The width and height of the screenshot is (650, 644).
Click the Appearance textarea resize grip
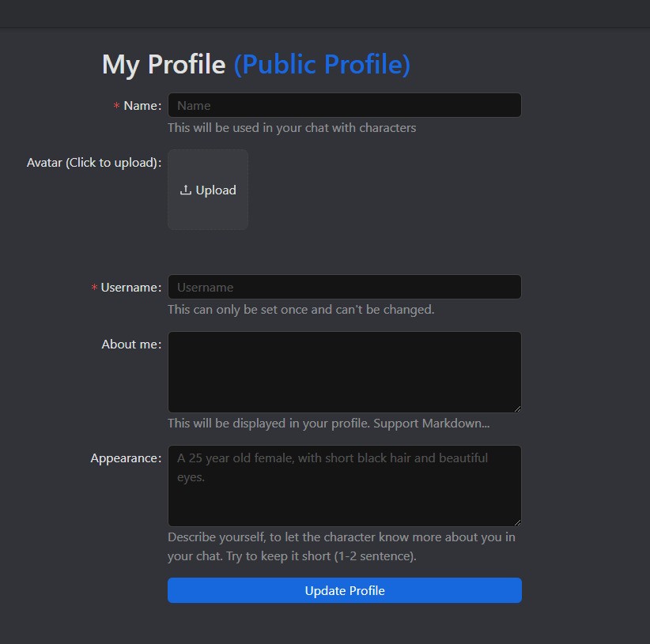pyautogui.click(x=517, y=522)
